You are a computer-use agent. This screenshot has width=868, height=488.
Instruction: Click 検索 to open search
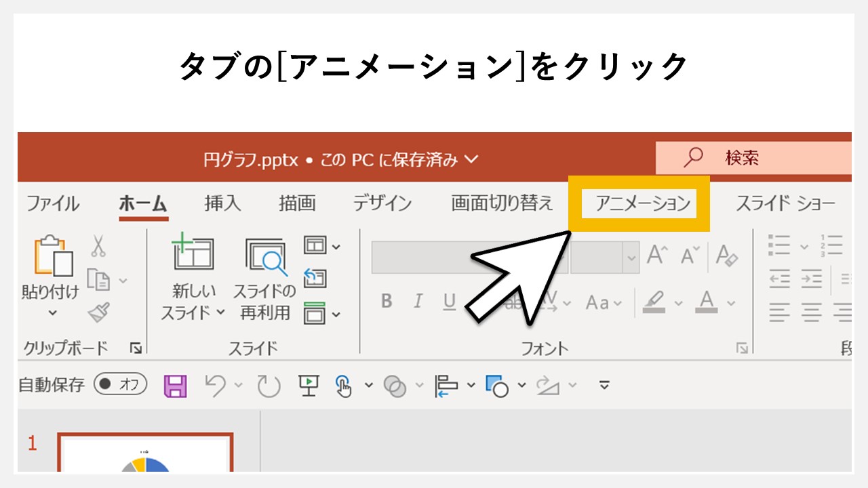point(743,157)
